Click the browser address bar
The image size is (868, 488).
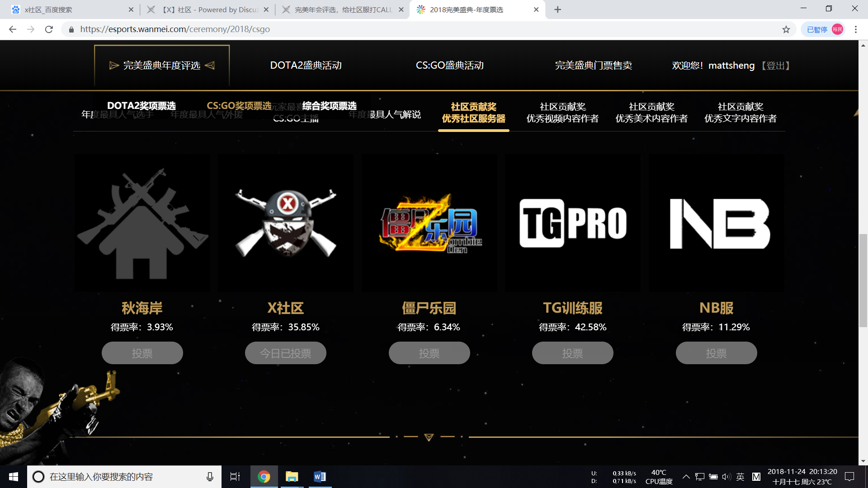[x=271, y=29]
